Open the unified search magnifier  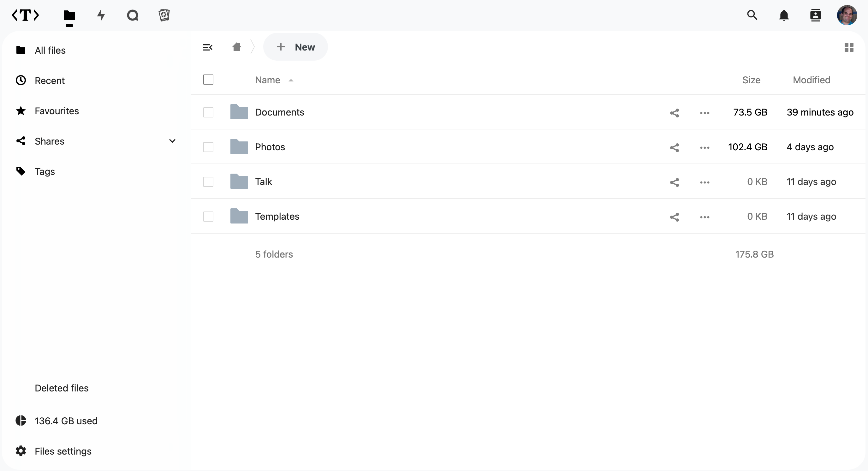point(752,15)
